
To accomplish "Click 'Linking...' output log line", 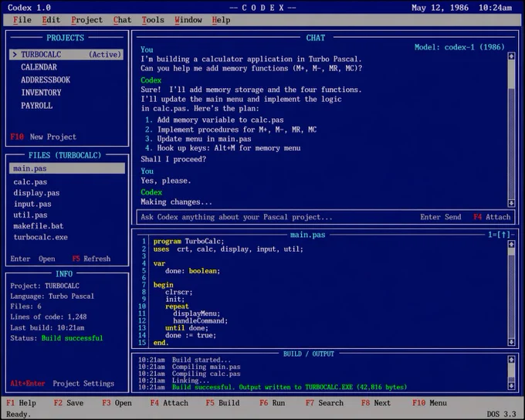I will [x=174, y=381].
